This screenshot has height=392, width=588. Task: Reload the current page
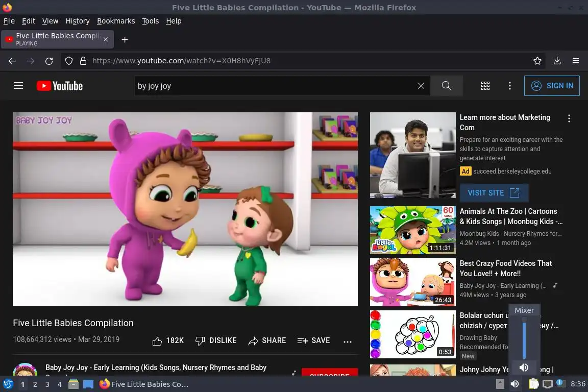49,61
